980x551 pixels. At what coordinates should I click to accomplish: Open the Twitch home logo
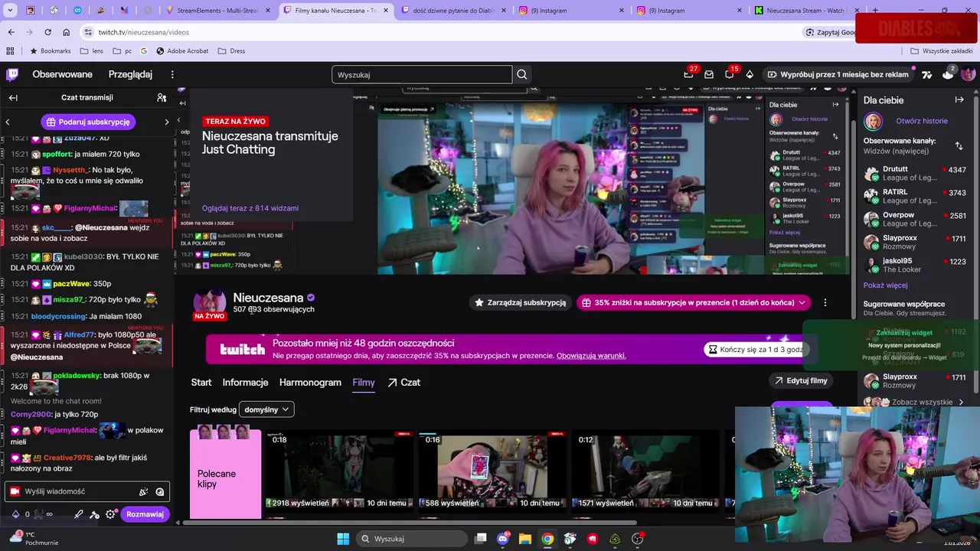tap(12, 74)
